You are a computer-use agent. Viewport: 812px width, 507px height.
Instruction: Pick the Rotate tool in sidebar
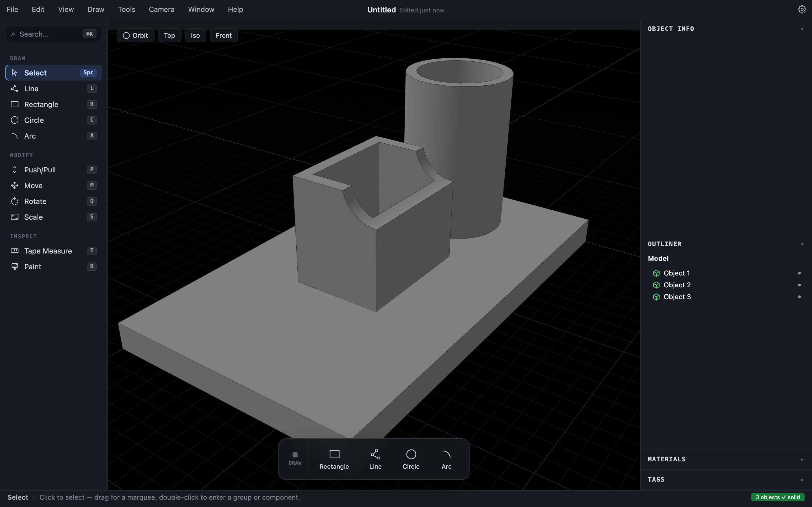[x=54, y=201]
